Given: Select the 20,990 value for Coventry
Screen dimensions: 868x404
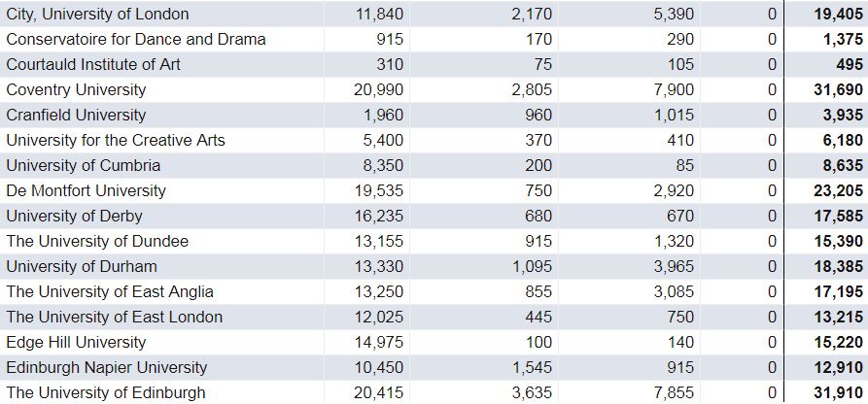Looking at the screenshot, I should [379, 89].
